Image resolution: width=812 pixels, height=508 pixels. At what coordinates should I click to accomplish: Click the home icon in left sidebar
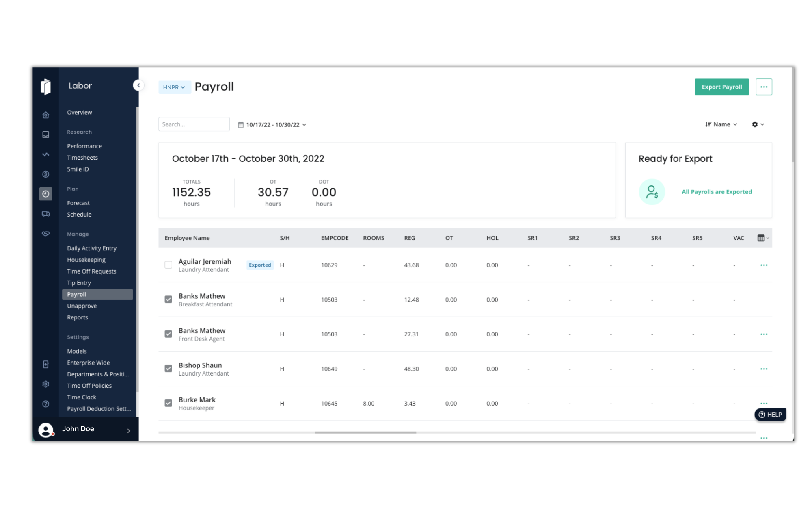[x=46, y=115]
